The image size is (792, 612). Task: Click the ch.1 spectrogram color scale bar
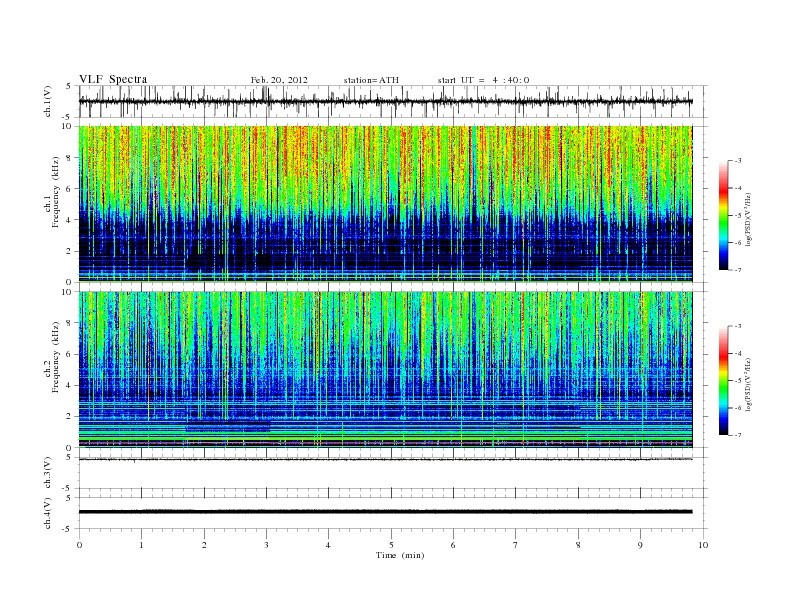[724, 215]
